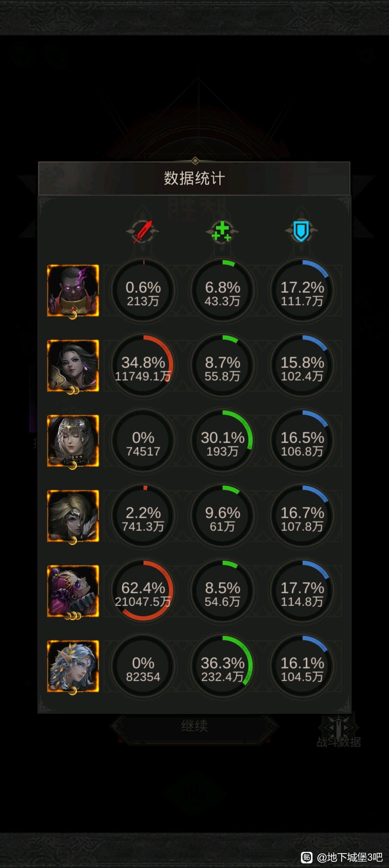Image resolution: width=389 pixels, height=868 pixels.
Task: Click the red sword damage column icon
Action: click(x=142, y=232)
